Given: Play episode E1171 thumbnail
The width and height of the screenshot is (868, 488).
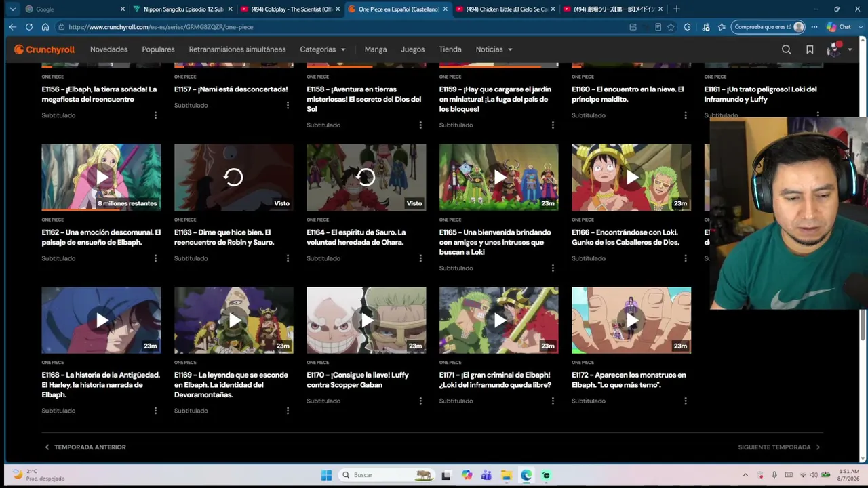Looking at the screenshot, I should click(x=499, y=321).
